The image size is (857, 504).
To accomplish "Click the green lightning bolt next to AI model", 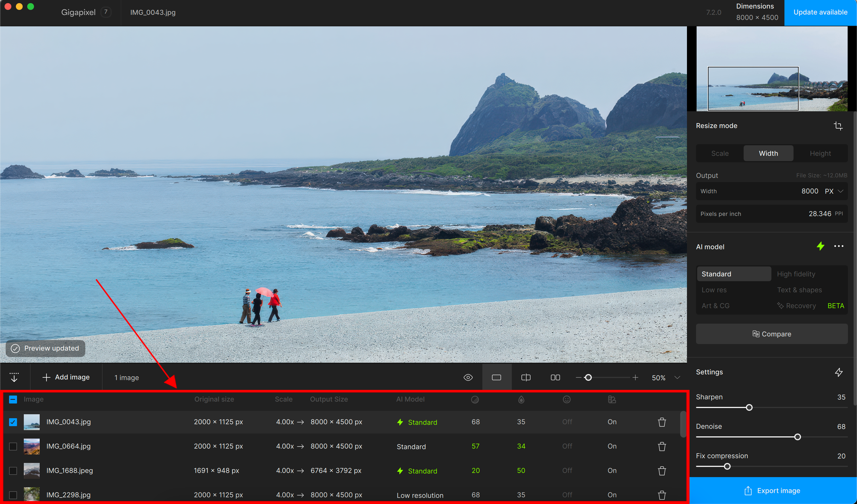I will click(820, 246).
